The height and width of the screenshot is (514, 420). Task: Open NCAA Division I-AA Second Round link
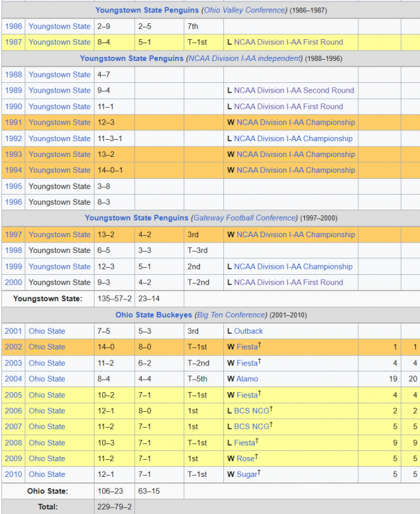click(x=294, y=90)
